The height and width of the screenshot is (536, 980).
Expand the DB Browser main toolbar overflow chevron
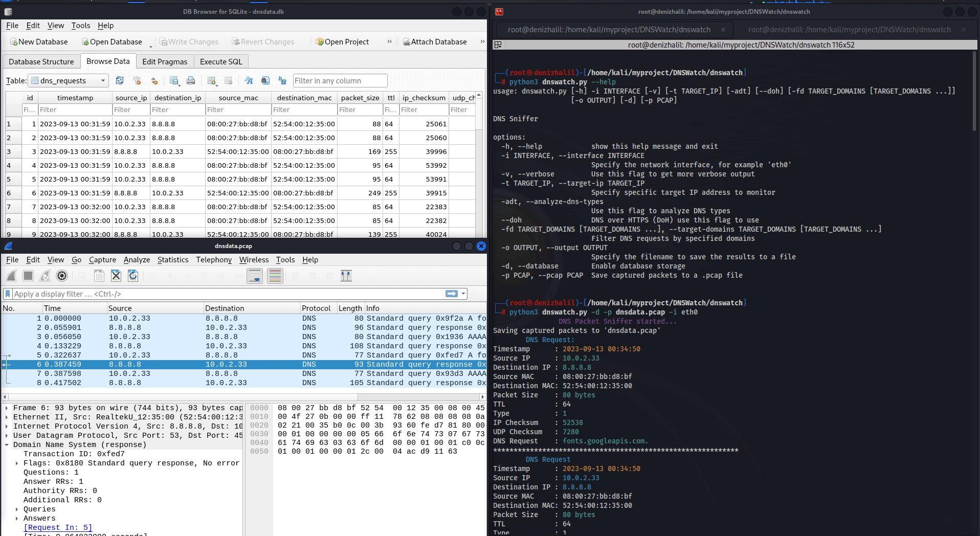pos(390,41)
